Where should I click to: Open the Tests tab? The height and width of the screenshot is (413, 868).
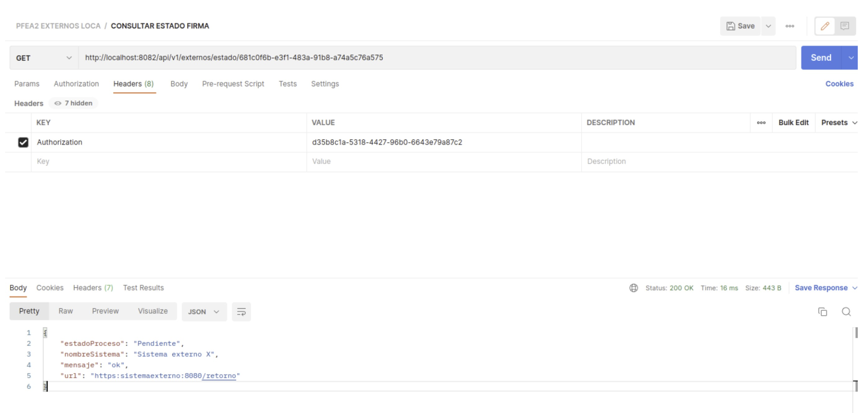point(288,84)
